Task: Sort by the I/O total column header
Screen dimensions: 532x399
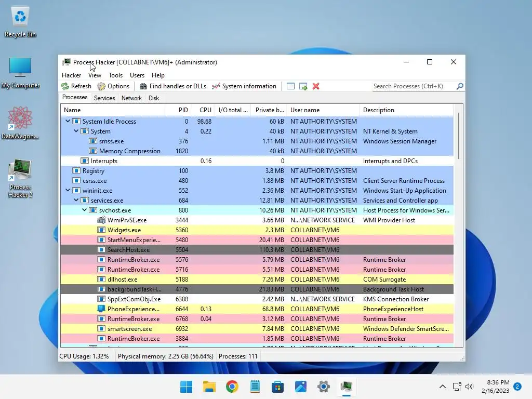Action: (x=233, y=110)
